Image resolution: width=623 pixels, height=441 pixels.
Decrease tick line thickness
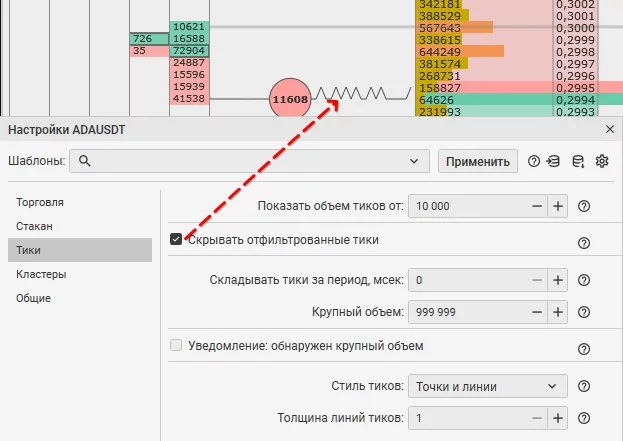point(537,418)
